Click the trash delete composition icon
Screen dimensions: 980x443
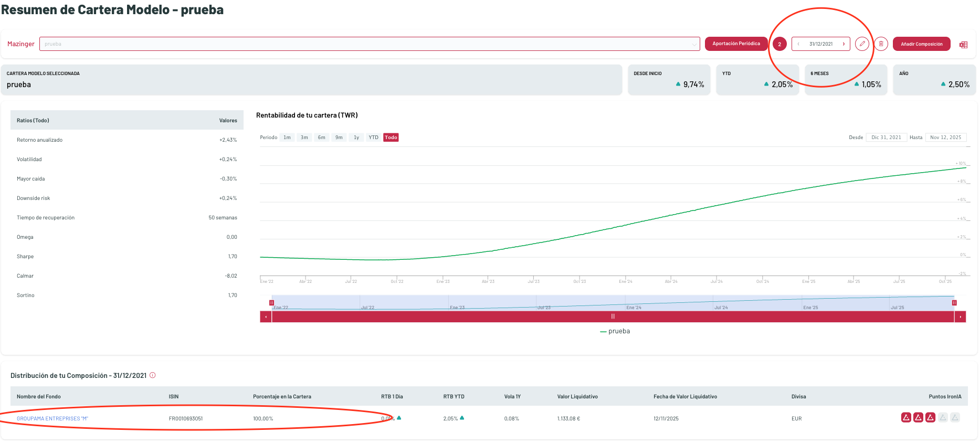(x=881, y=44)
